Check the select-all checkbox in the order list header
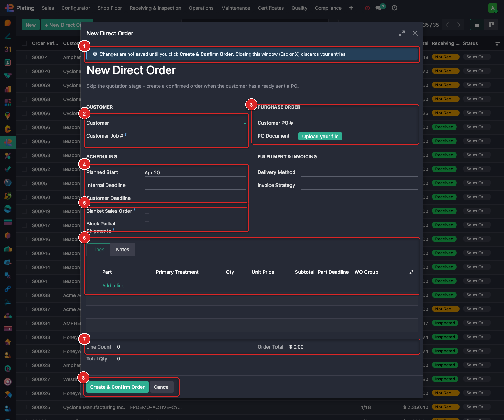Image resolution: width=504 pixels, height=420 pixels. click(x=23, y=43)
